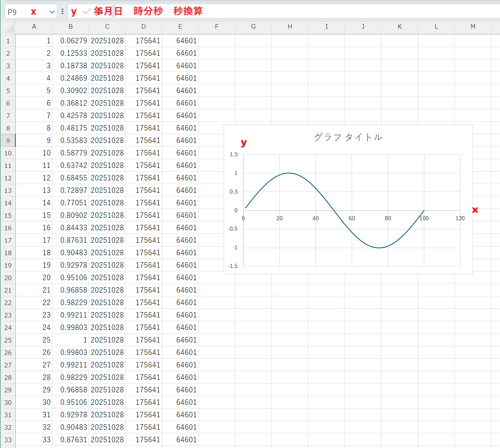The image size is (500, 448).
Task: Select column B header
Action: pos(70,27)
